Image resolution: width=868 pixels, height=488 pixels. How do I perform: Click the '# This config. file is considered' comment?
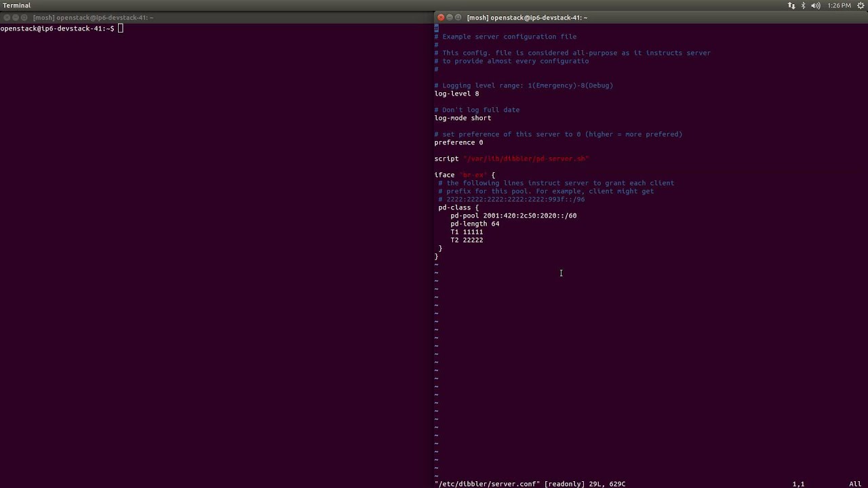pos(572,53)
